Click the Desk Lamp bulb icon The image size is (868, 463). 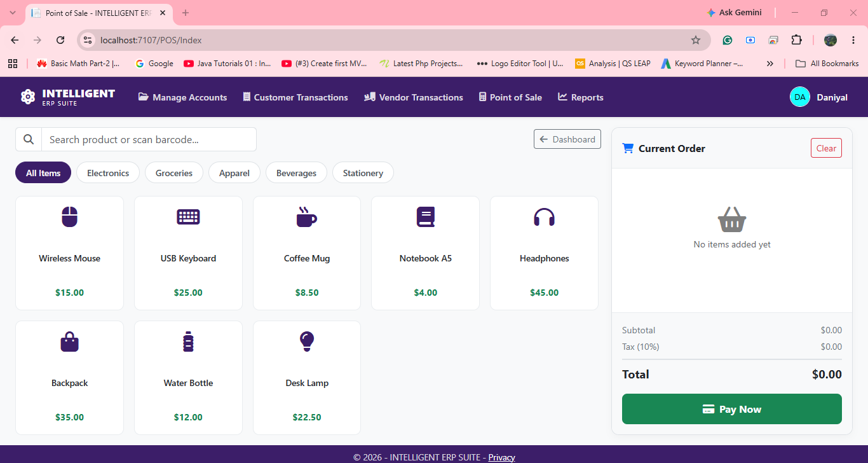coord(307,342)
